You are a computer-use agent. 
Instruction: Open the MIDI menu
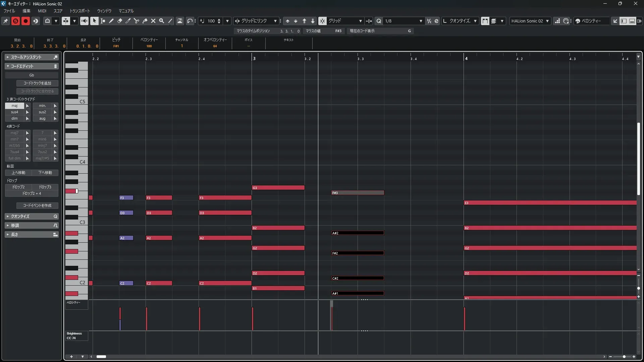(x=42, y=11)
